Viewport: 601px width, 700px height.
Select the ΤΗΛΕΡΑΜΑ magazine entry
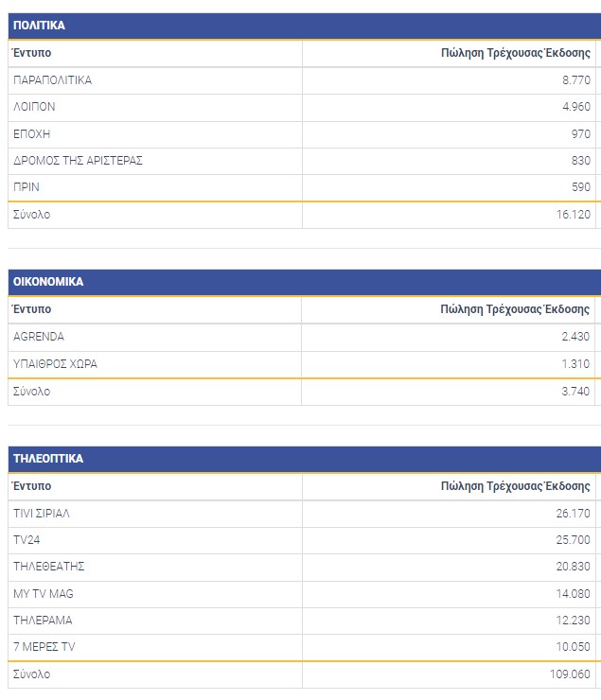tap(43, 621)
